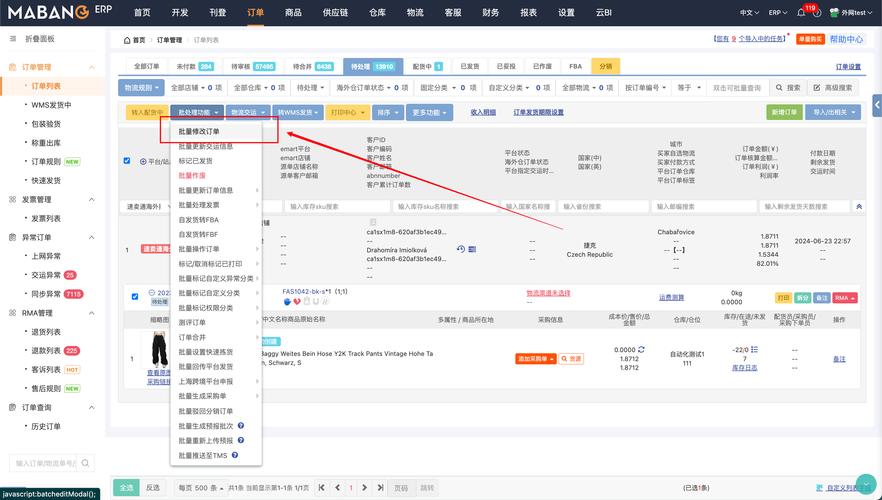Uncheck the selected order row checkbox
The width and height of the screenshot is (882, 500).
135,296
